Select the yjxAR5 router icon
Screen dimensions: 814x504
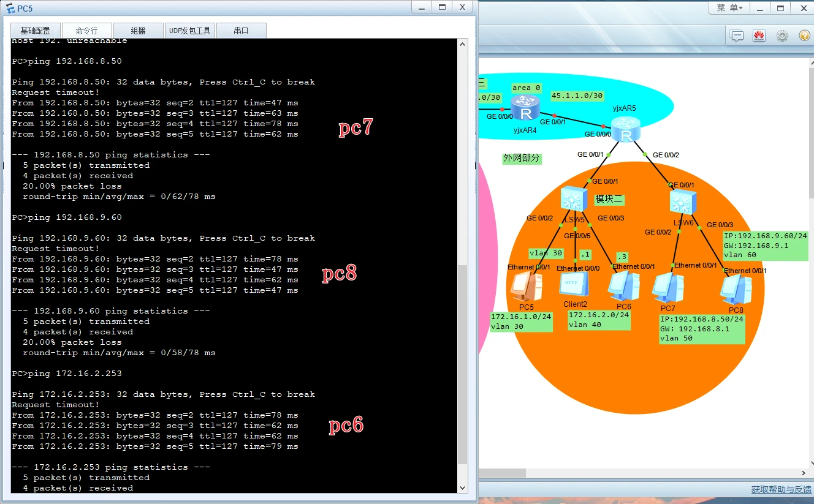click(626, 130)
